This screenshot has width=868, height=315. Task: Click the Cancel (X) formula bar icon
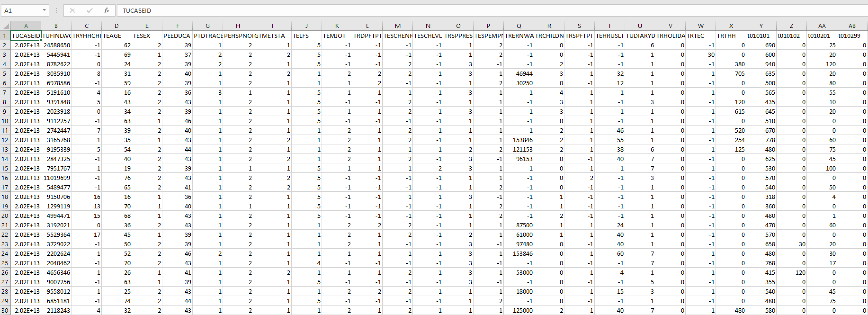click(x=72, y=10)
